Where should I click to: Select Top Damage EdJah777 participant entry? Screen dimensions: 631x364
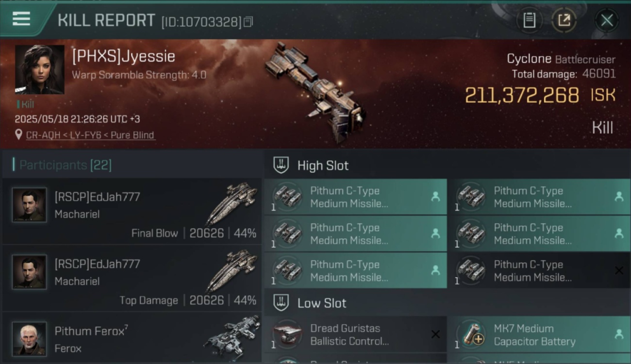pos(132,278)
